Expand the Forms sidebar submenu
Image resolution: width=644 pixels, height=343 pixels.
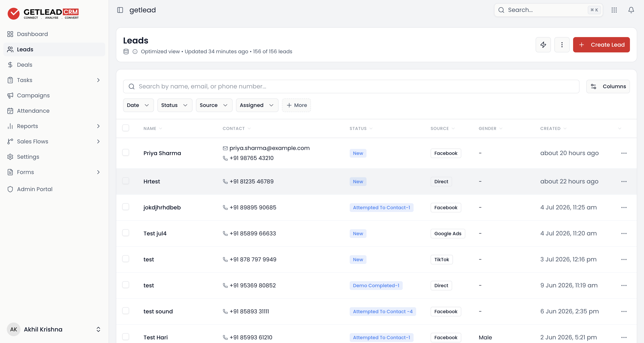98,172
